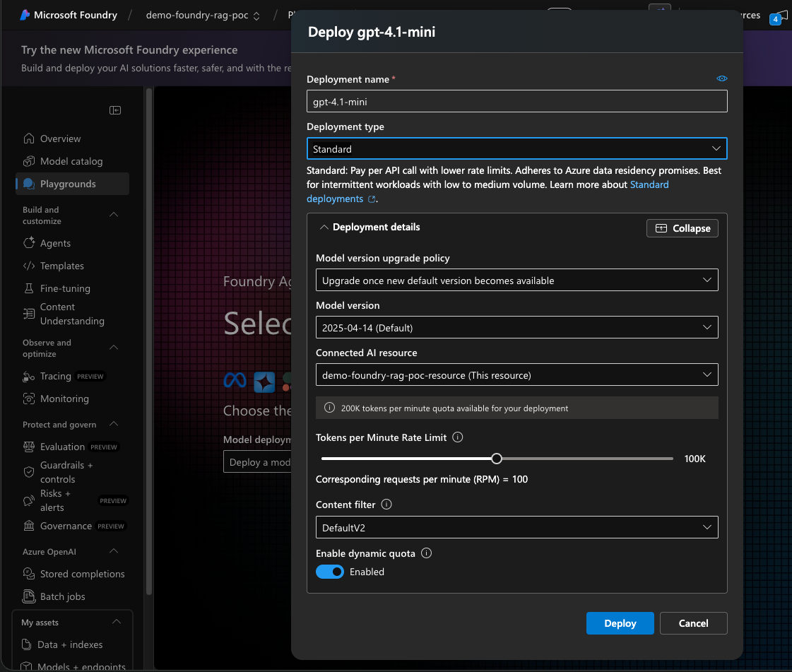Click the Deploy button
Screen dimensions: 792x672
click(x=620, y=623)
